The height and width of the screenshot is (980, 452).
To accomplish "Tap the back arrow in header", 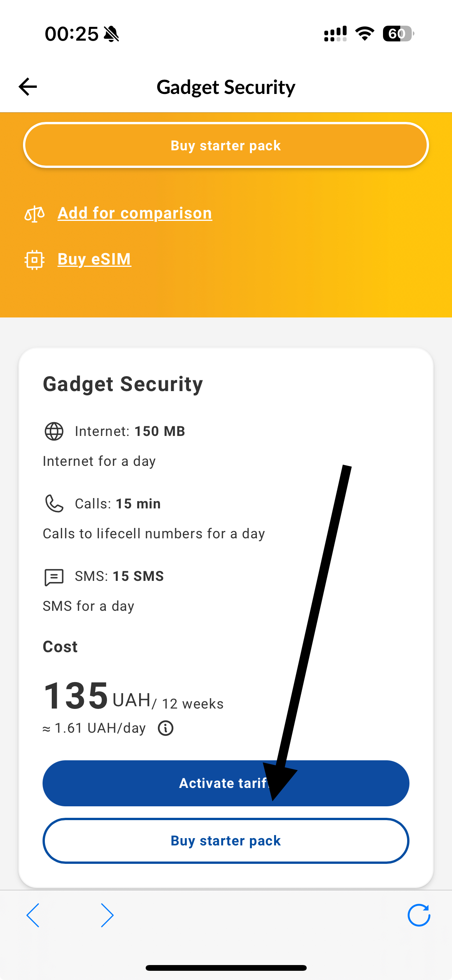I will pos(28,87).
